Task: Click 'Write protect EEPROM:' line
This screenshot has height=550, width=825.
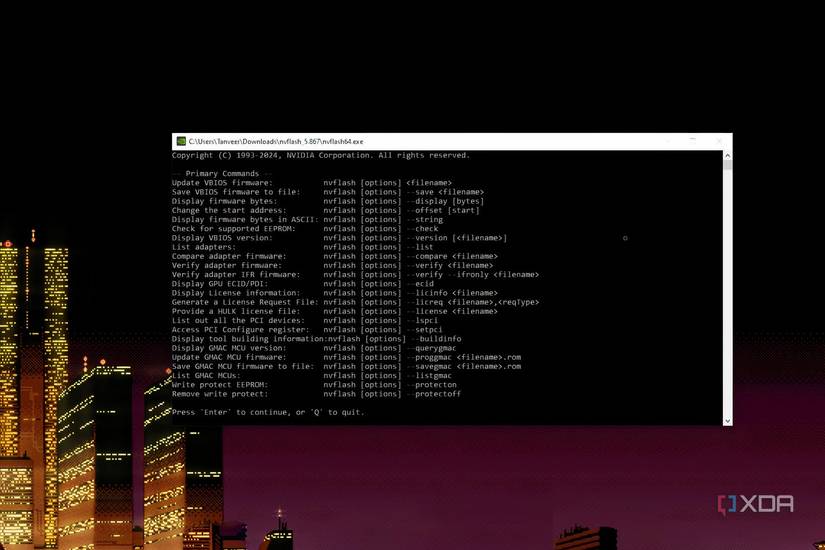Action: (x=314, y=385)
